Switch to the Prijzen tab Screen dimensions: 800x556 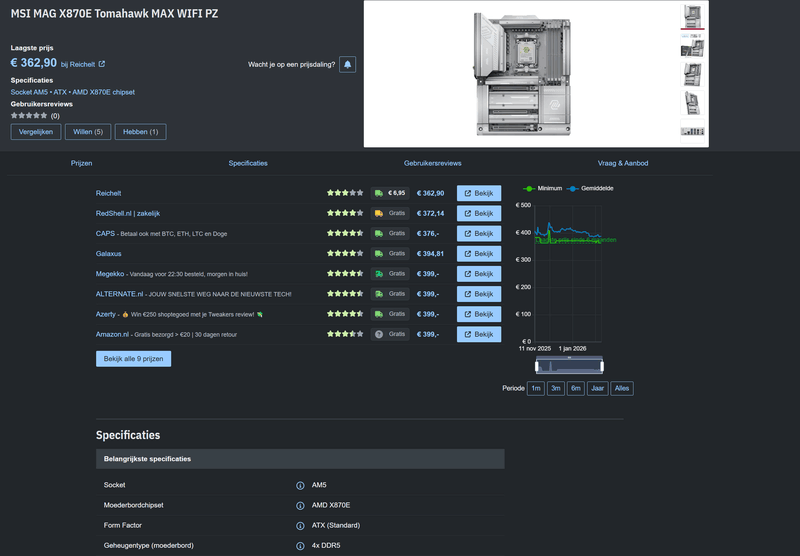tap(82, 163)
